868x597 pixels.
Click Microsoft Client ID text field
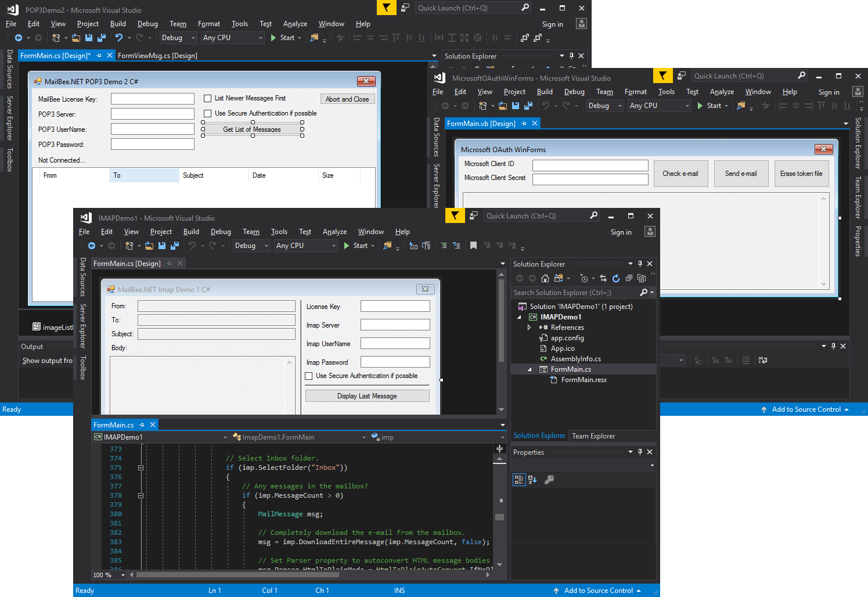point(590,166)
